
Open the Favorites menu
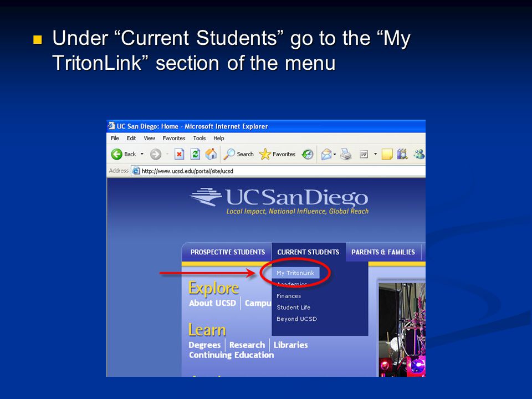pos(173,138)
